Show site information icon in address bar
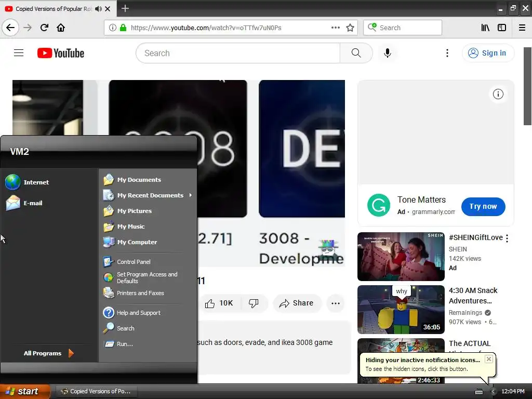Screen dimensions: 532x399 click(x=113, y=28)
